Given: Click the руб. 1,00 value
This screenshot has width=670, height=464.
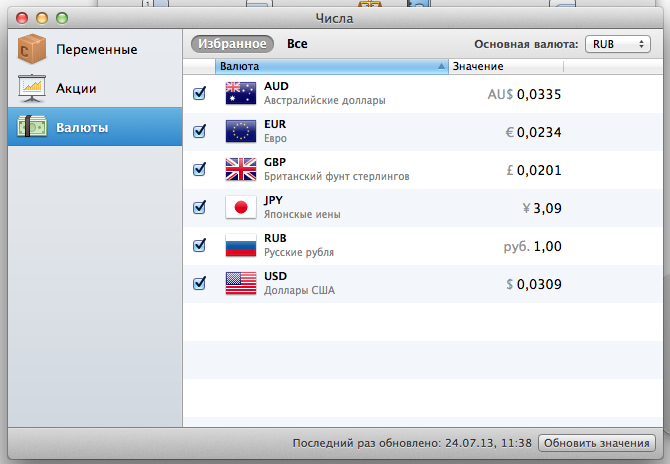Looking at the screenshot, I should [x=532, y=246].
